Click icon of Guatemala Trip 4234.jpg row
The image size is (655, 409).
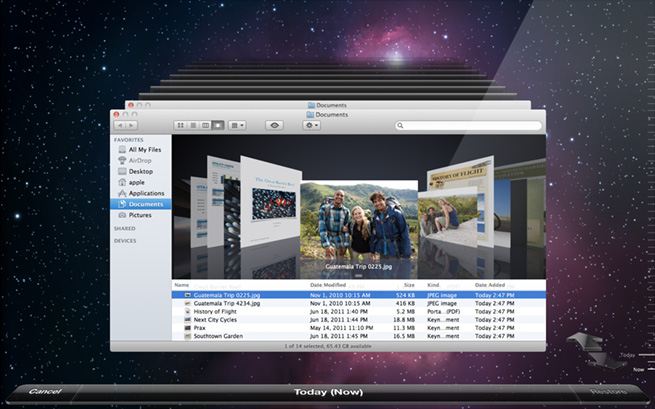[188, 303]
